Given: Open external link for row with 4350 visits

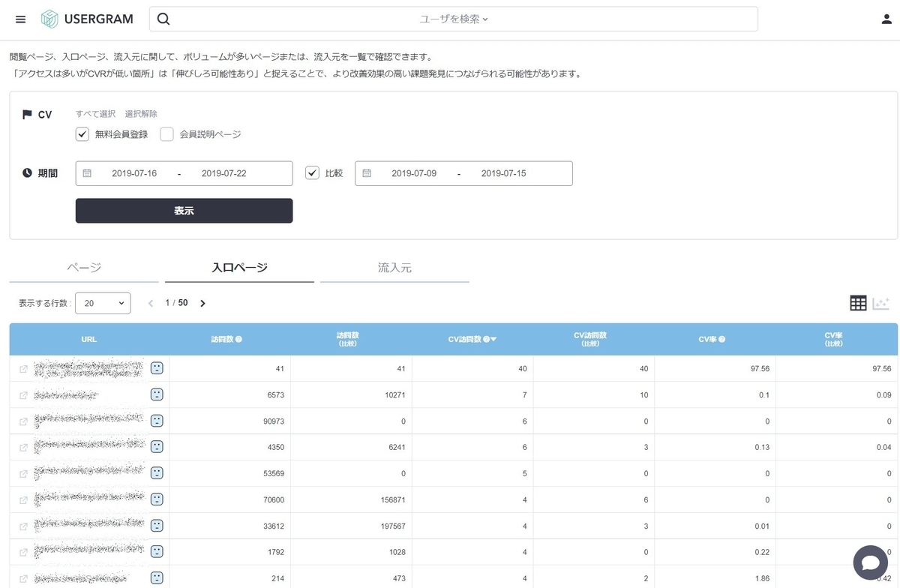Looking at the screenshot, I should click(x=23, y=448).
